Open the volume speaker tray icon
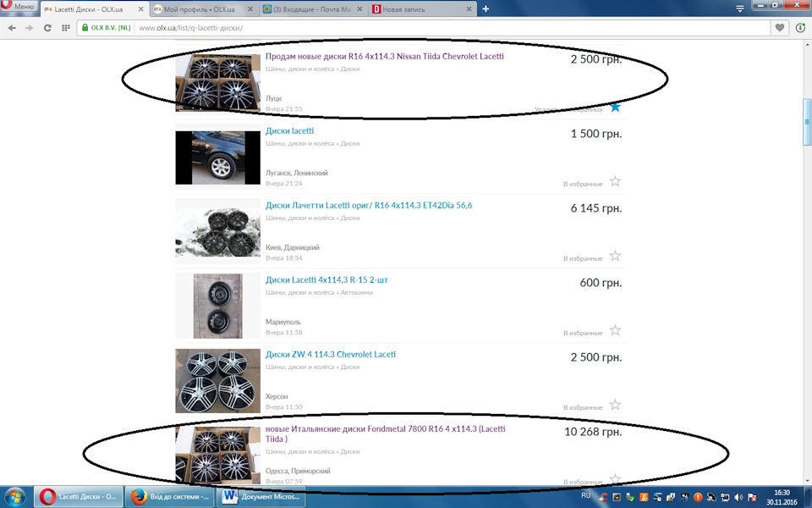Image resolution: width=812 pixels, height=508 pixels. click(738, 498)
